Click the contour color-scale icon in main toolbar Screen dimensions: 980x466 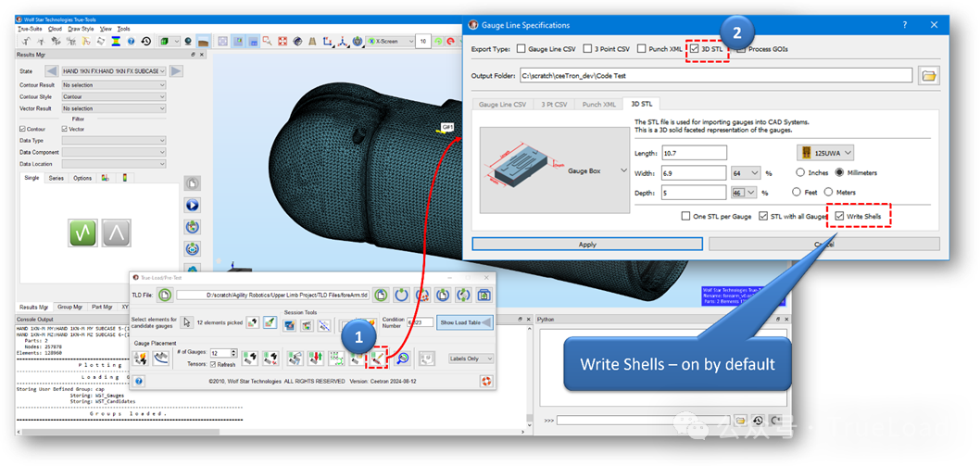click(116, 42)
